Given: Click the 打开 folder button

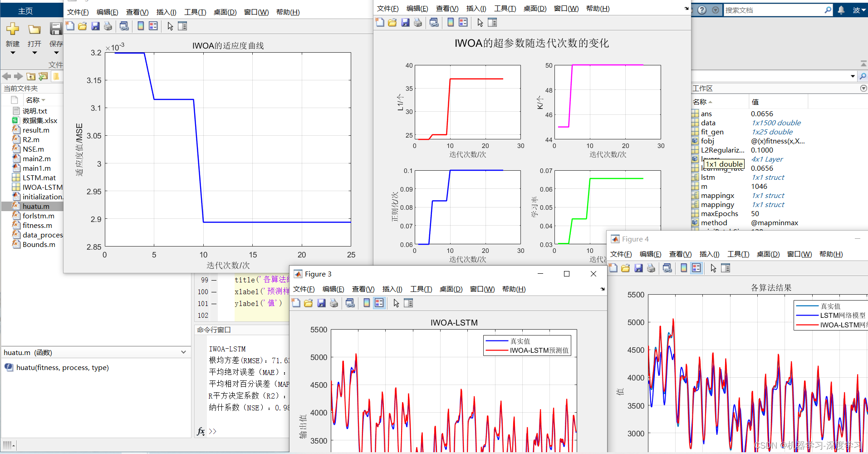Looking at the screenshot, I should pyautogui.click(x=34, y=29).
